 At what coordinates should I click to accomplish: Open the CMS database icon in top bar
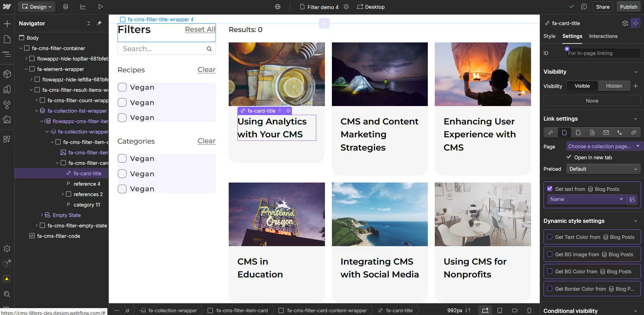coord(66,7)
